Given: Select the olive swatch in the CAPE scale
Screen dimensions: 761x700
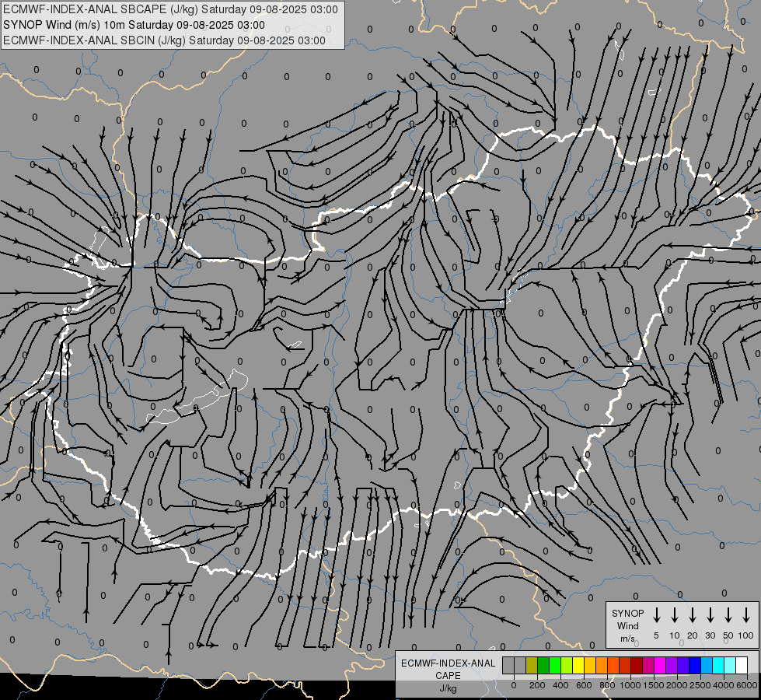Looking at the screenshot, I should [532, 666].
